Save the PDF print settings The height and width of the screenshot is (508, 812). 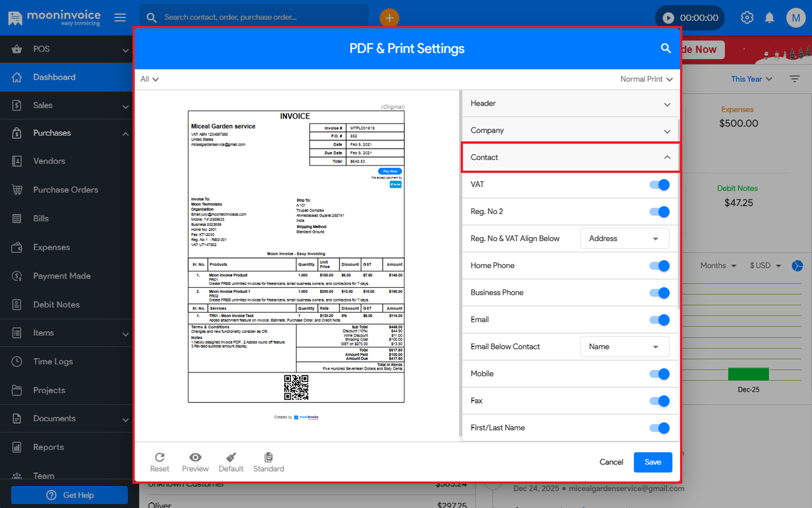(x=652, y=462)
